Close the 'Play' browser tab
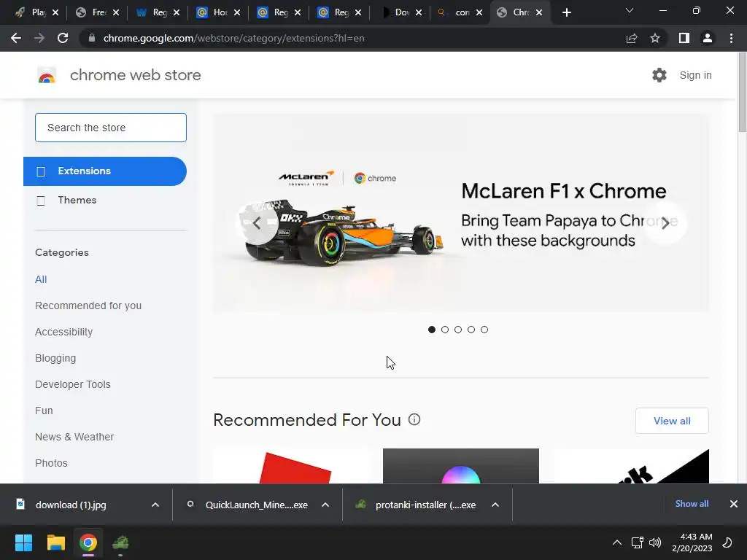747x560 pixels. [x=55, y=12]
